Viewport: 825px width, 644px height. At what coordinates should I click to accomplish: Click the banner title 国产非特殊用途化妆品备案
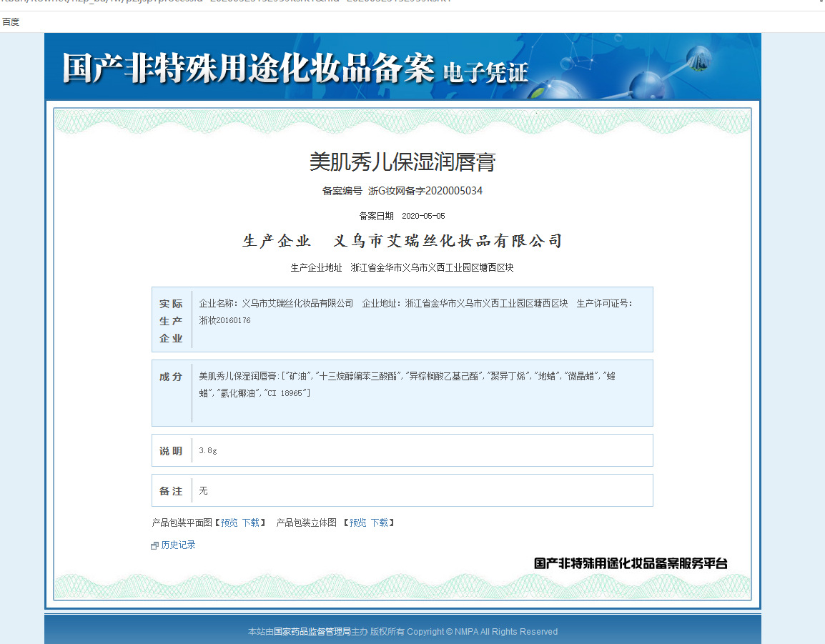coord(249,68)
